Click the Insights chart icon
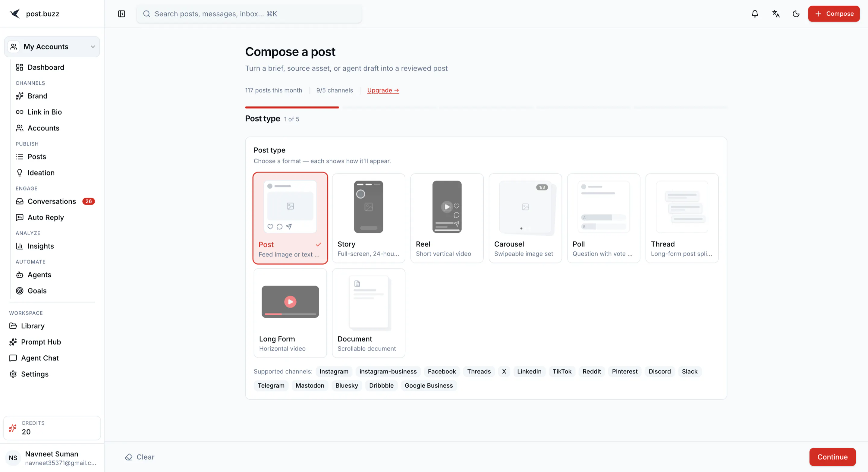Image resolution: width=868 pixels, height=472 pixels. coord(20,246)
